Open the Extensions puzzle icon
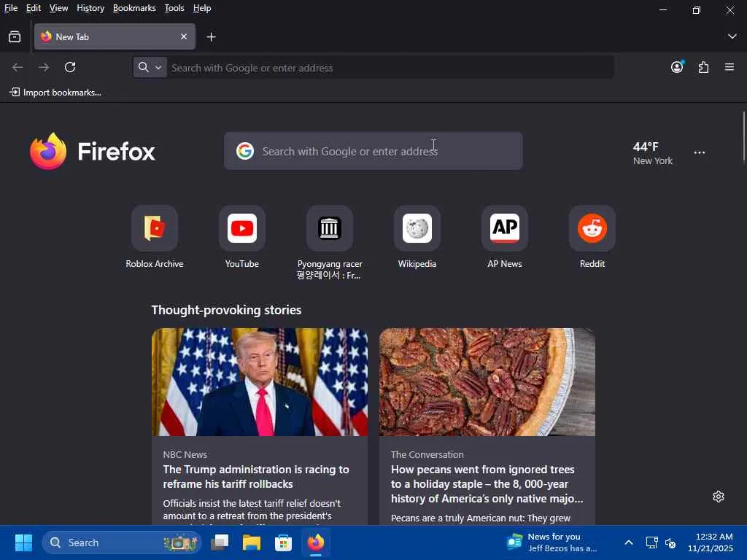This screenshot has height=560, width=747. pyautogui.click(x=703, y=67)
